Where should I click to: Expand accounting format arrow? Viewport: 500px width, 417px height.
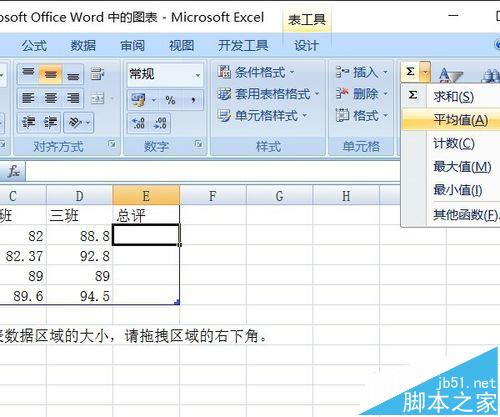[x=154, y=99]
